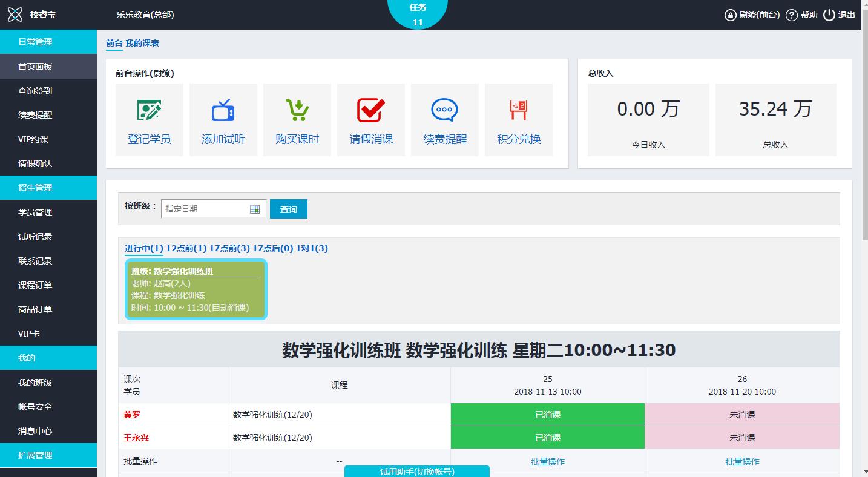The image size is (868, 477).
Task: Open 续费提醒 chat bubble icon
Action: point(444,110)
